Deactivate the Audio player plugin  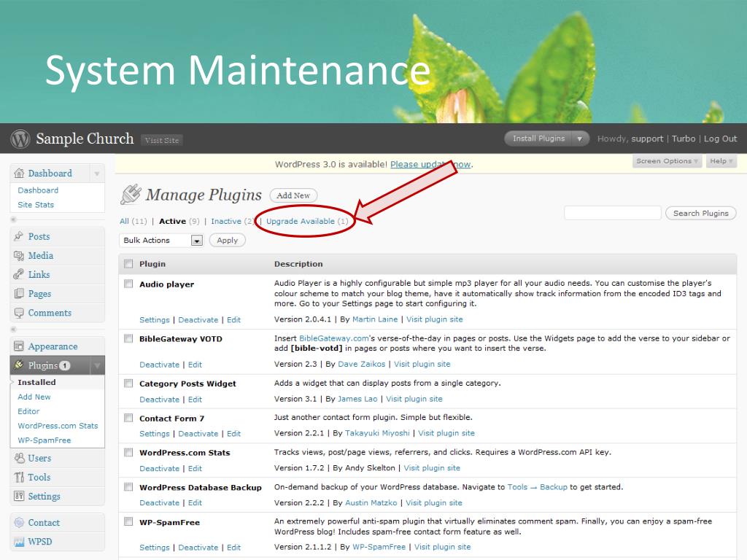[198, 320]
